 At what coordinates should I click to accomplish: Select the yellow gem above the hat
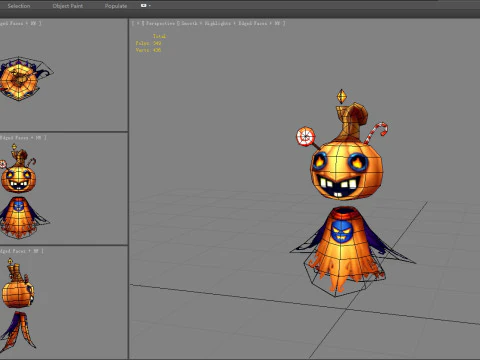[342, 96]
